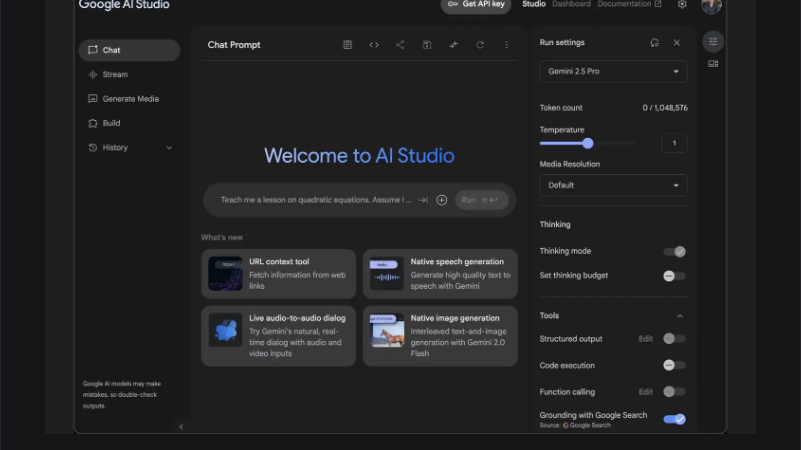Collapse the left sidebar with chevron

pos(181,427)
